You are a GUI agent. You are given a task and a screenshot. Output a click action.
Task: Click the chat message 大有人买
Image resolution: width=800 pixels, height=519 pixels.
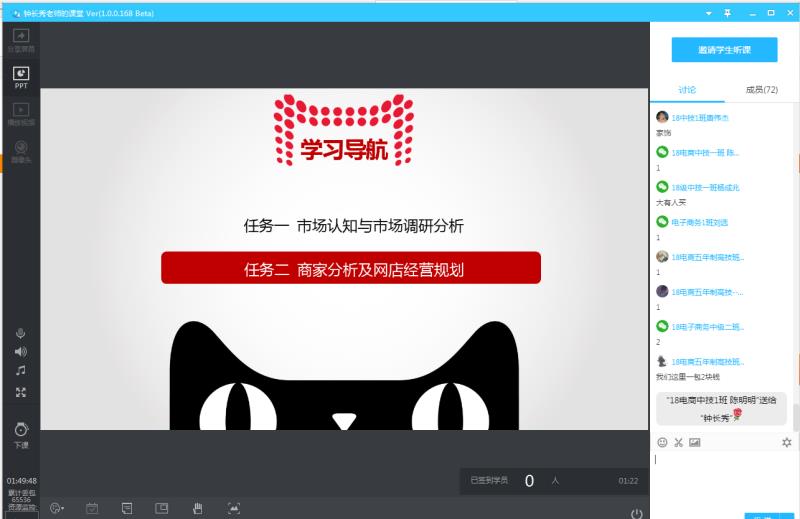[x=671, y=203]
